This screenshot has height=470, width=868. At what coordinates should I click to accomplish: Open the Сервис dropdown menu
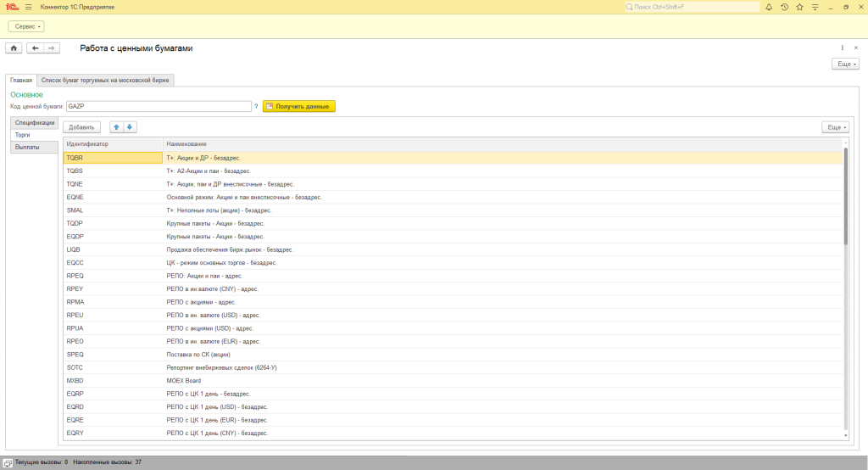[x=26, y=26]
